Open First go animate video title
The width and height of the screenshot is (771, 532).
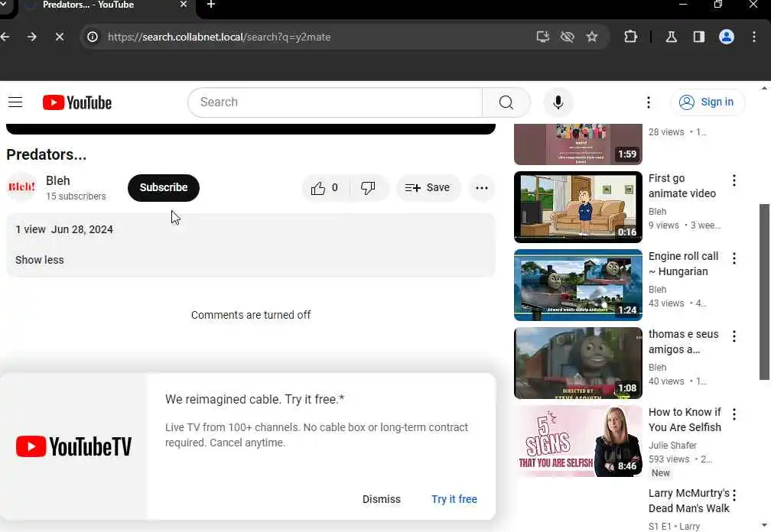682,186
